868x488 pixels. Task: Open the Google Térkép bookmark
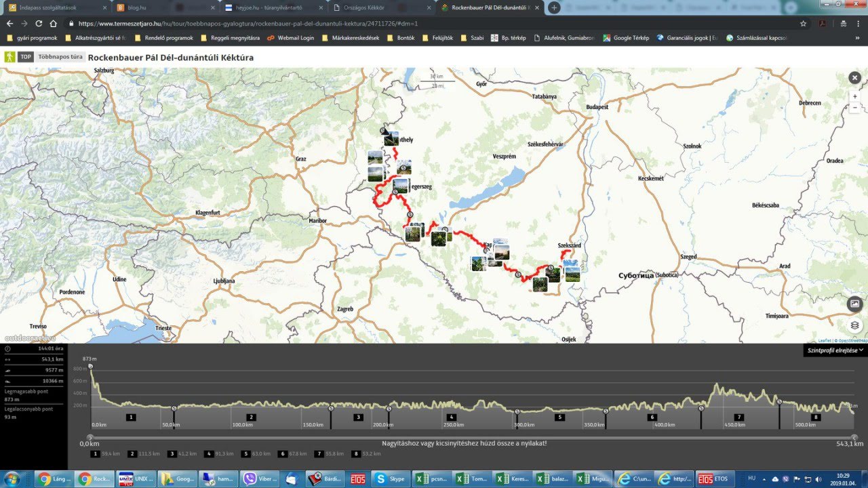(x=626, y=38)
